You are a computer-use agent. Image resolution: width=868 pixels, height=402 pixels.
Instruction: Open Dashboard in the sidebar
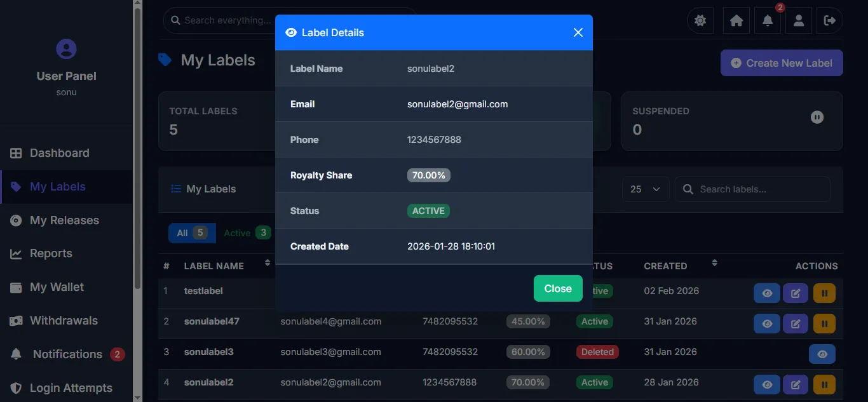point(66,153)
